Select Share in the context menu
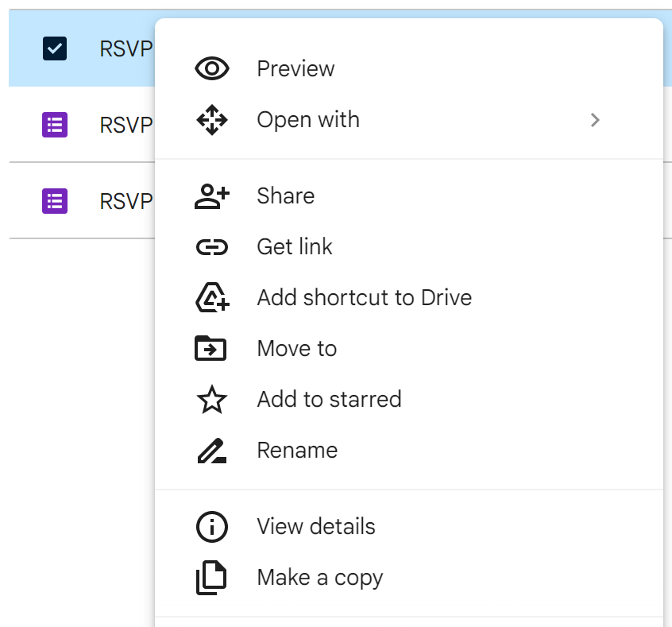 click(285, 196)
